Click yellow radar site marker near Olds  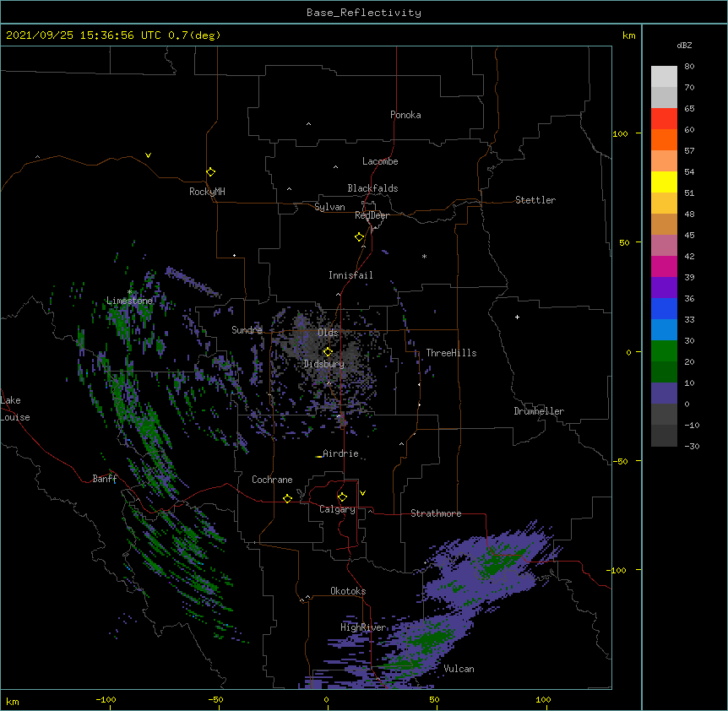point(328,352)
